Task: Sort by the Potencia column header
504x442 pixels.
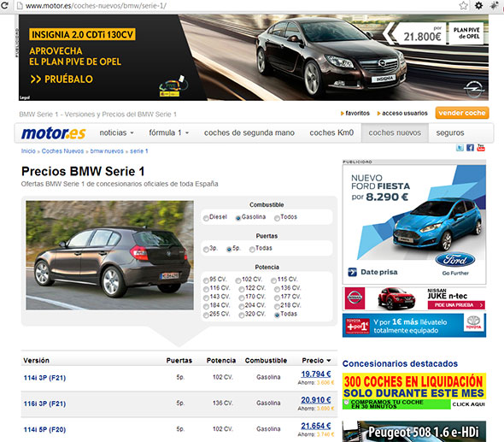Action: 221,361
